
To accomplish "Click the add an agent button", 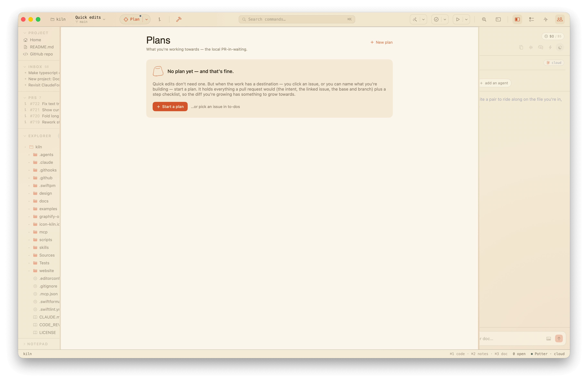I will point(495,83).
